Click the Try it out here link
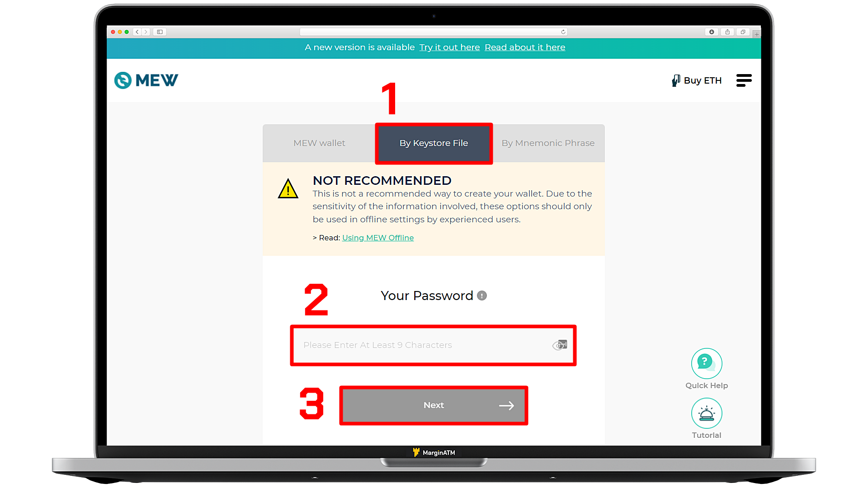The image size is (868, 488). (449, 47)
